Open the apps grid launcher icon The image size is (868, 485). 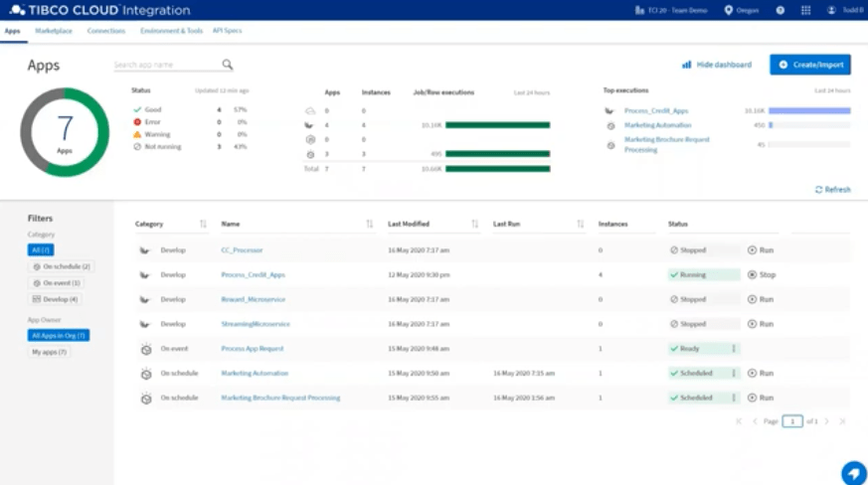[x=805, y=10]
